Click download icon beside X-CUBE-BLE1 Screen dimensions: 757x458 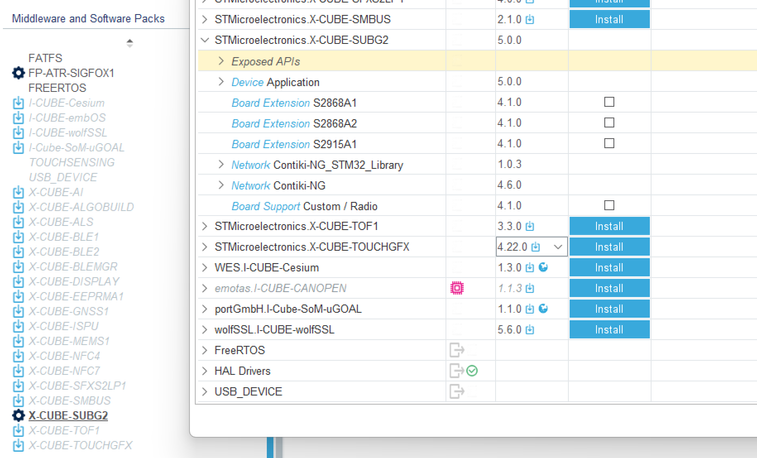click(18, 237)
